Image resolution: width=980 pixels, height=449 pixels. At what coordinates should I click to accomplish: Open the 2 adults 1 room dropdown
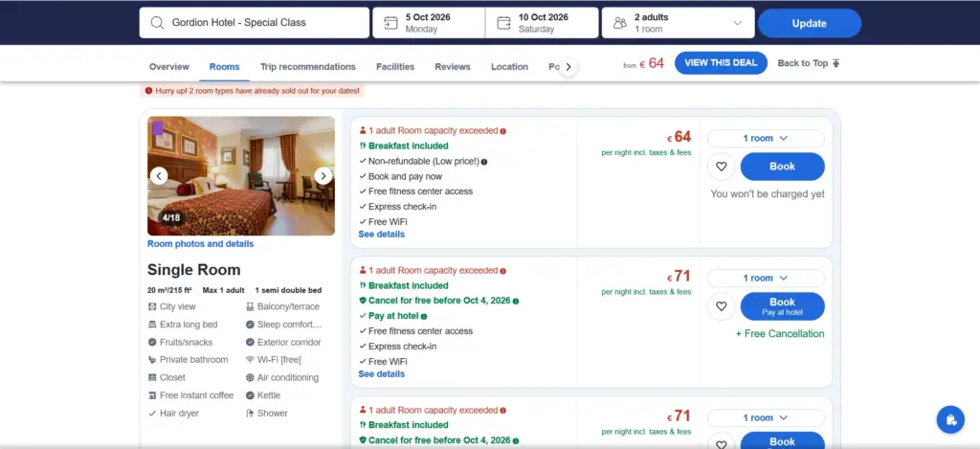point(679,23)
